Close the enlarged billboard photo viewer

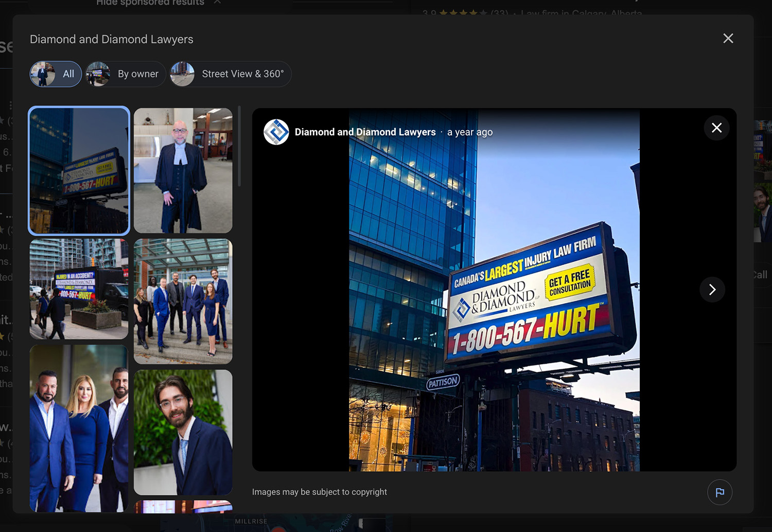click(716, 128)
